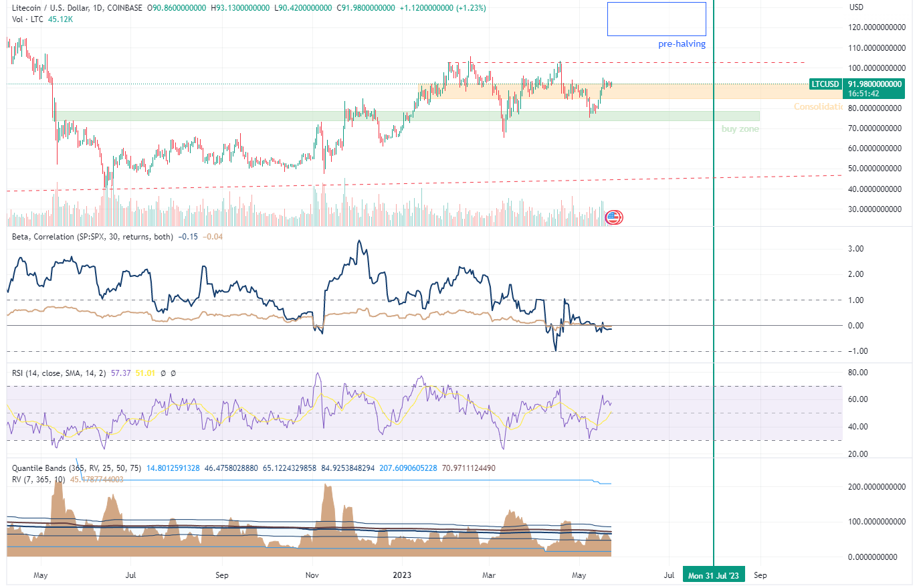The height and width of the screenshot is (588, 919).
Task: Select the buy zone text label
Action: 740,129
